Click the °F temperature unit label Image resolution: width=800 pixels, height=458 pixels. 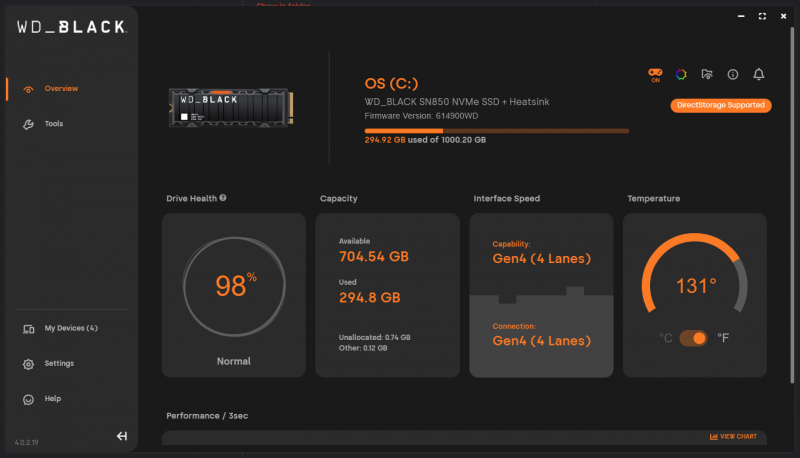(x=723, y=338)
